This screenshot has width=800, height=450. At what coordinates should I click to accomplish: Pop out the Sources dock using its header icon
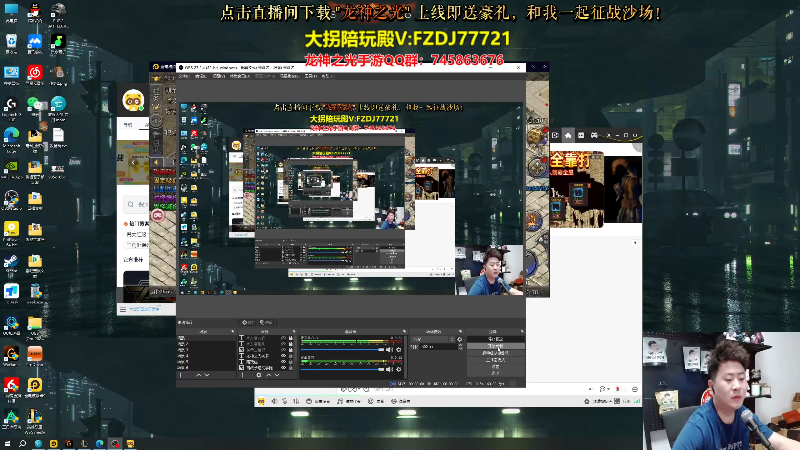pos(294,331)
